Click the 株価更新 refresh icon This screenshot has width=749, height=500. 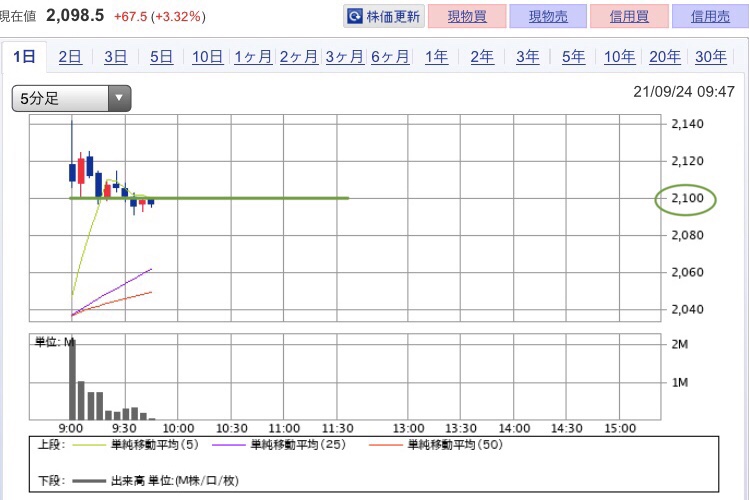(x=355, y=17)
